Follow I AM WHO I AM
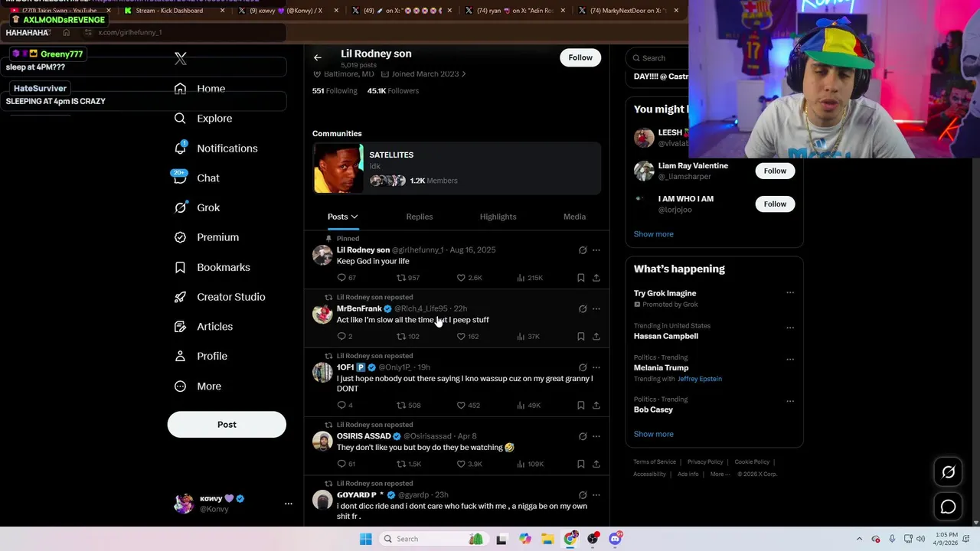The image size is (980, 551). click(x=775, y=204)
